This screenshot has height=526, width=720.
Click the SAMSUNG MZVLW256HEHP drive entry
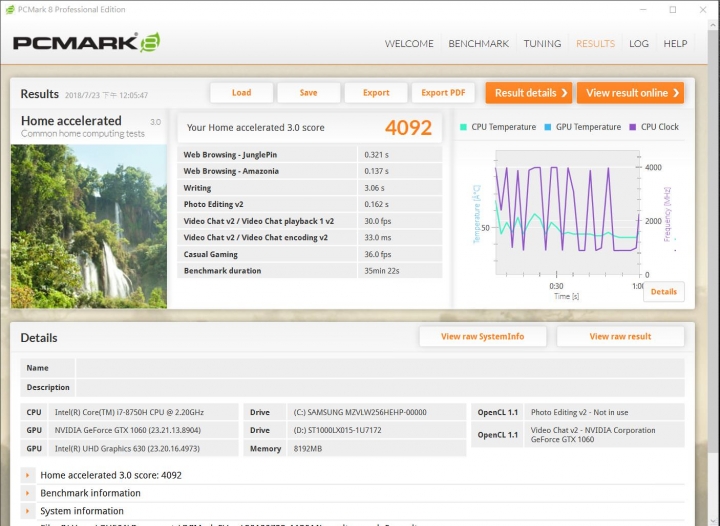[360, 412]
